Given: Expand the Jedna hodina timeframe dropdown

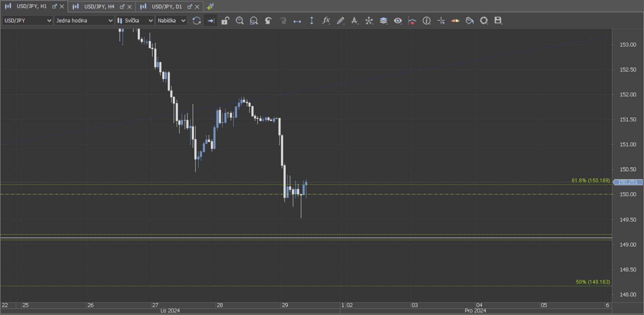Looking at the screenshot, I should [x=84, y=21].
